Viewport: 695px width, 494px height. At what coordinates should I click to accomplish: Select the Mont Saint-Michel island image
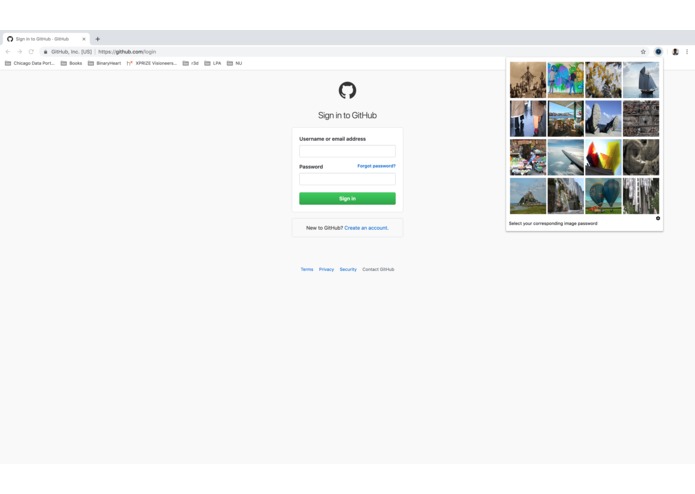tap(528, 196)
